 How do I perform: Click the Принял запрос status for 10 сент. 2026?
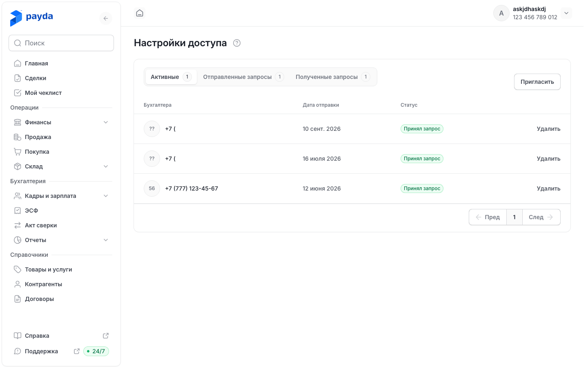pos(422,129)
